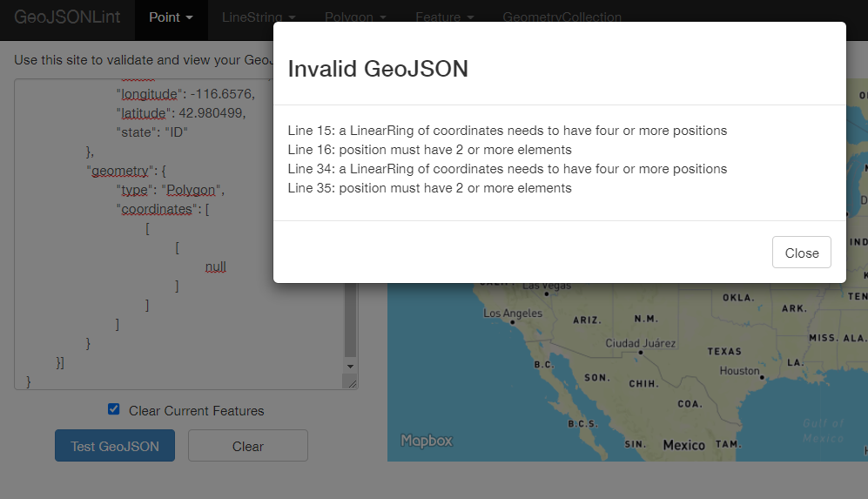
Task: Click the Line 35 error message
Action: 429,188
